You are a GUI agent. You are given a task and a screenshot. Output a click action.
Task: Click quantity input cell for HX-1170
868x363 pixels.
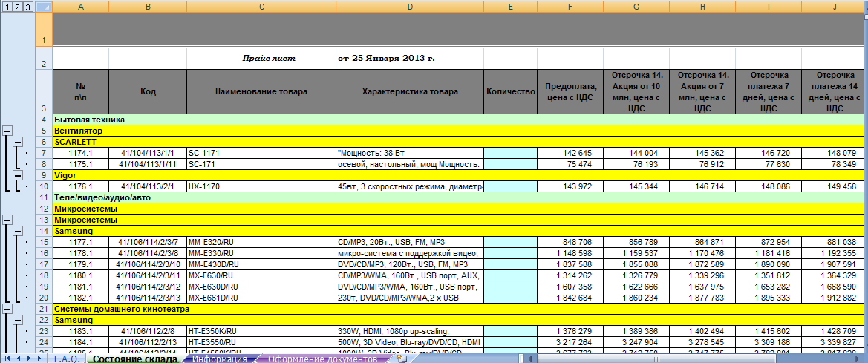(x=510, y=186)
